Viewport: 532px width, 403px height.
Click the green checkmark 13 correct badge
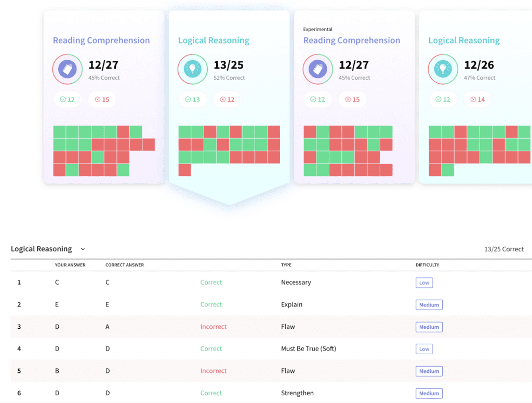192,99
